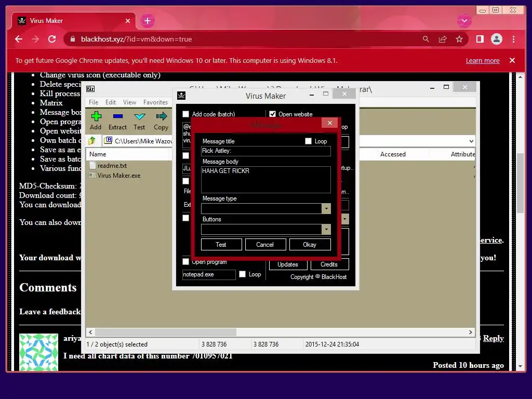Click the 7z logo in 7-Zip title bar
The image size is (532, 399).
[90, 89]
